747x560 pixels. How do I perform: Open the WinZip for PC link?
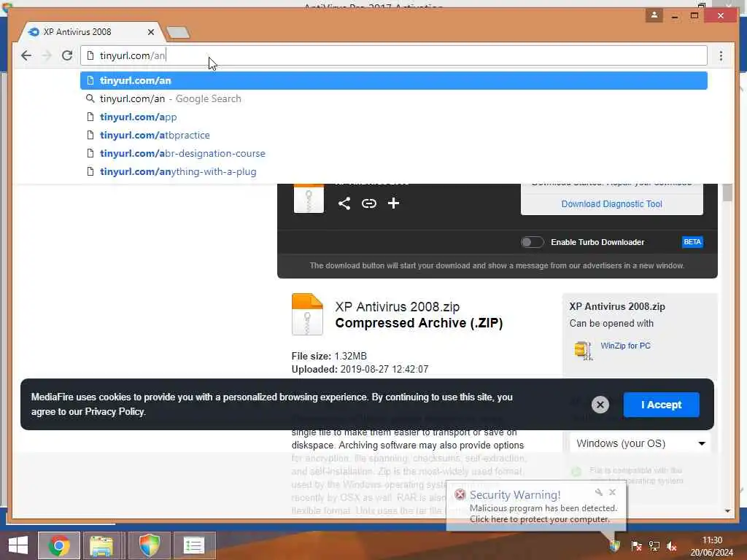pos(625,346)
